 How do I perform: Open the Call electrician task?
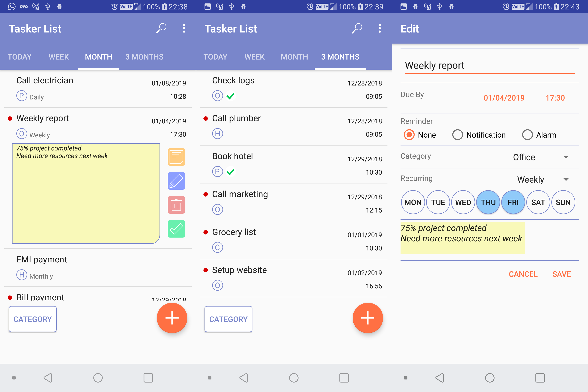coord(98,89)
